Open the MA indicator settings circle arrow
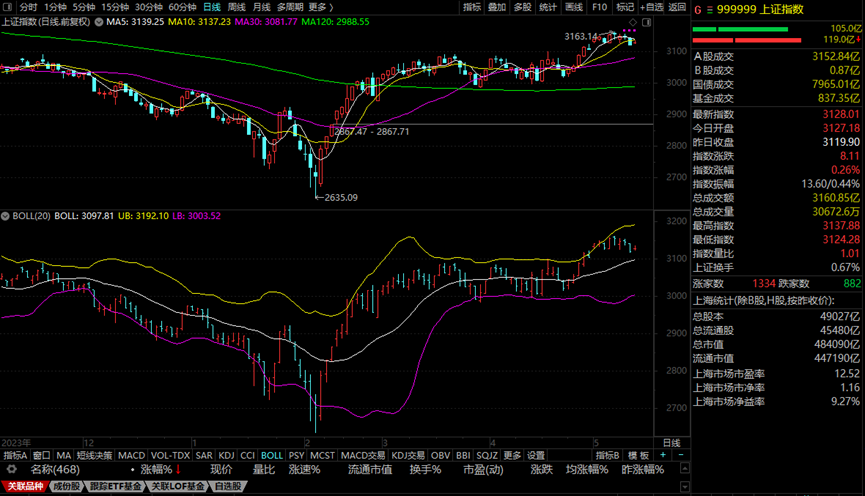Viewport: 865px width, 496px height. point(99,22)
